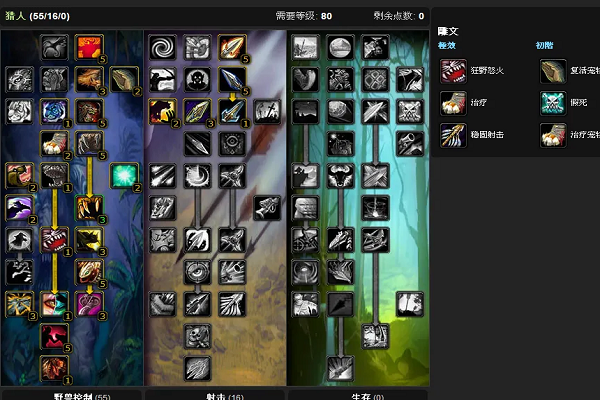Image resolution: width=600 pixels, height=400 pixels.
Task: Select the 治疗宠物 minor glyph slot
Action: click(x=553, y=136)
